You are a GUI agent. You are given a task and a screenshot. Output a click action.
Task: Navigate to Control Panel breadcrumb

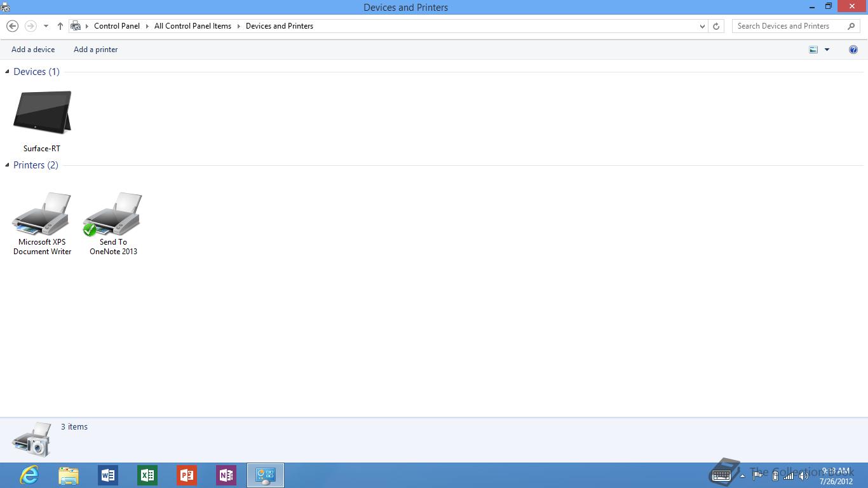click(x=117, y=26)
